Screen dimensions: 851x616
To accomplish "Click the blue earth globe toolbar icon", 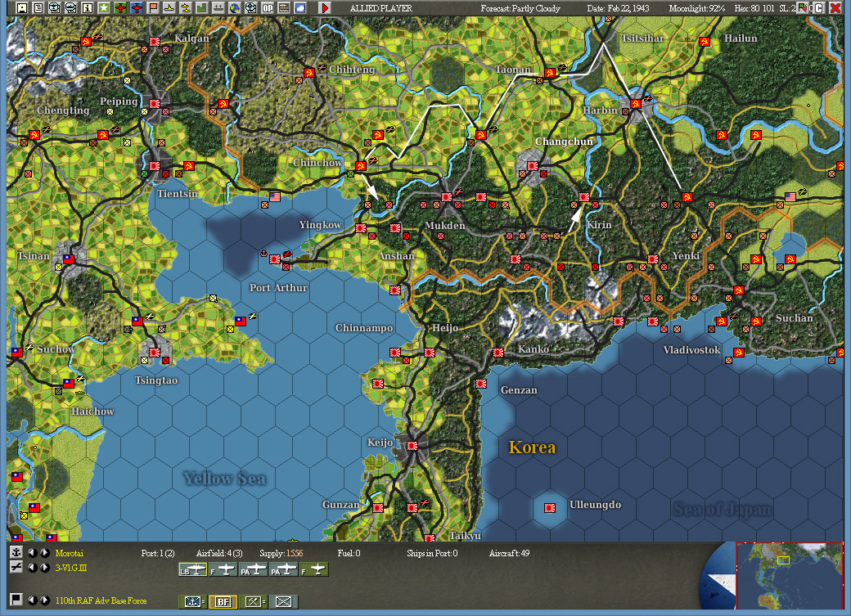I will click(x=235, y=8).
